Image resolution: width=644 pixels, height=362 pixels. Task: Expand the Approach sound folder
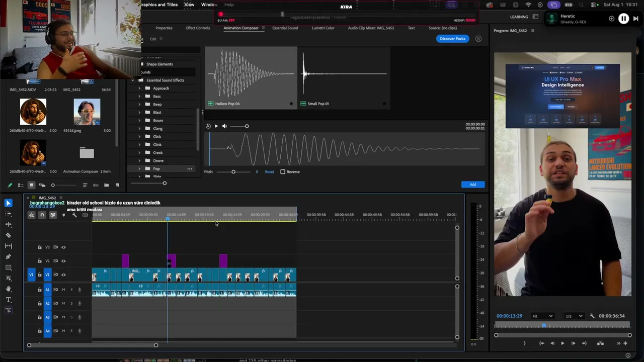pos(139,88)
